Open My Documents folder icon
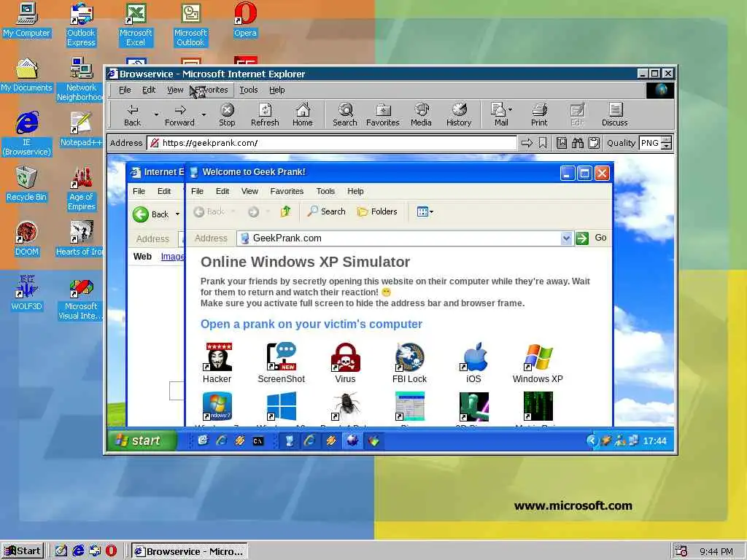 point(27,75)
